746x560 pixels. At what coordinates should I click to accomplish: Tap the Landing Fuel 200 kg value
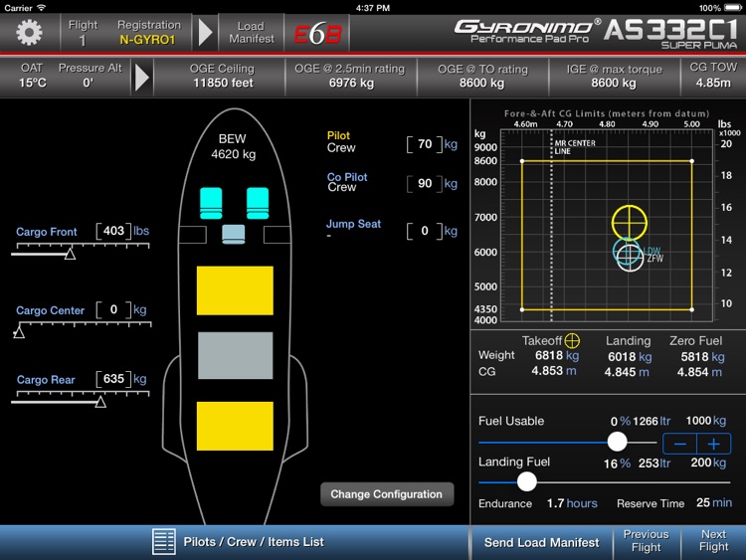708,462
